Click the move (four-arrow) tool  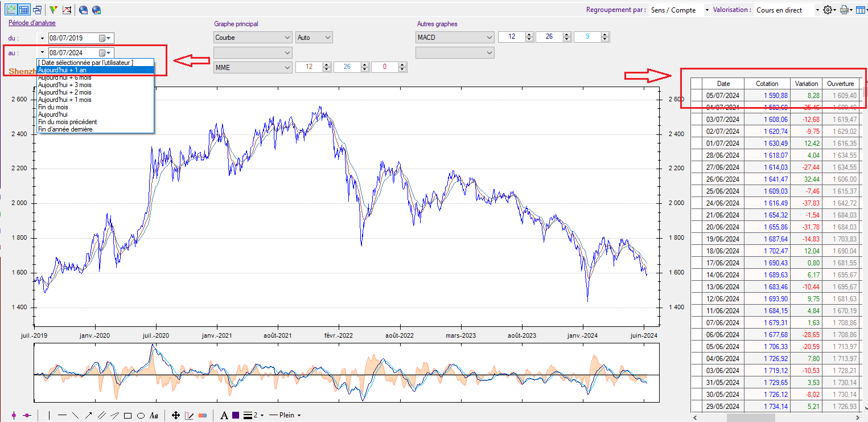[x=176, y=415]
